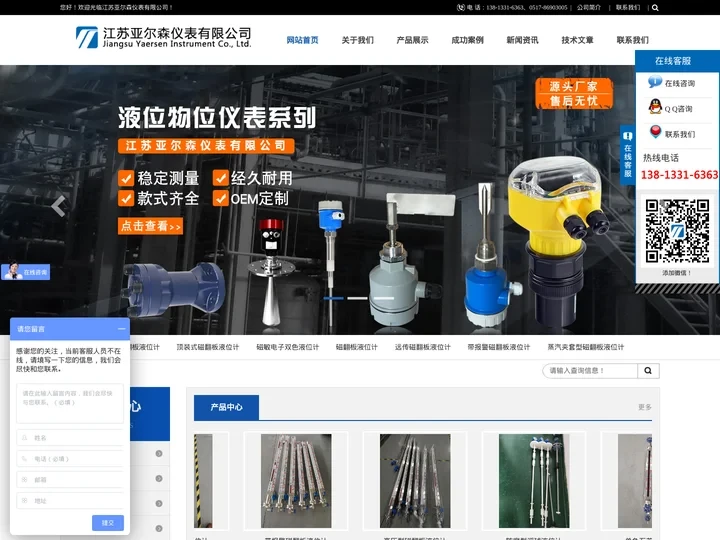
Task: Click the 点击查看>> banner button
Action: coord(150,226)
